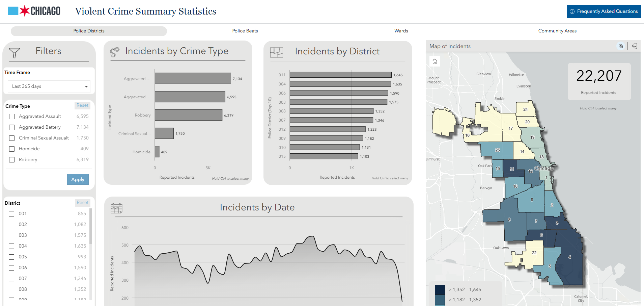Go to the Wards tab

tap(401, 31)
